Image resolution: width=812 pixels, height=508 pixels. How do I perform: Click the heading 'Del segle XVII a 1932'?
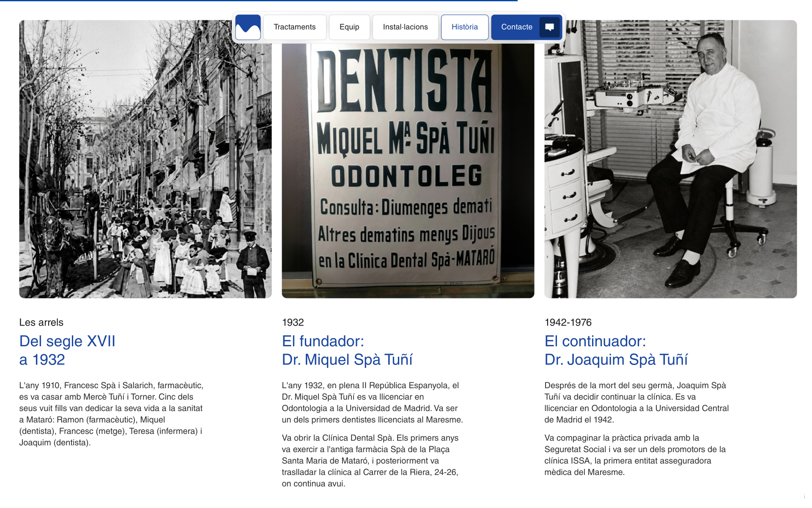67,350
